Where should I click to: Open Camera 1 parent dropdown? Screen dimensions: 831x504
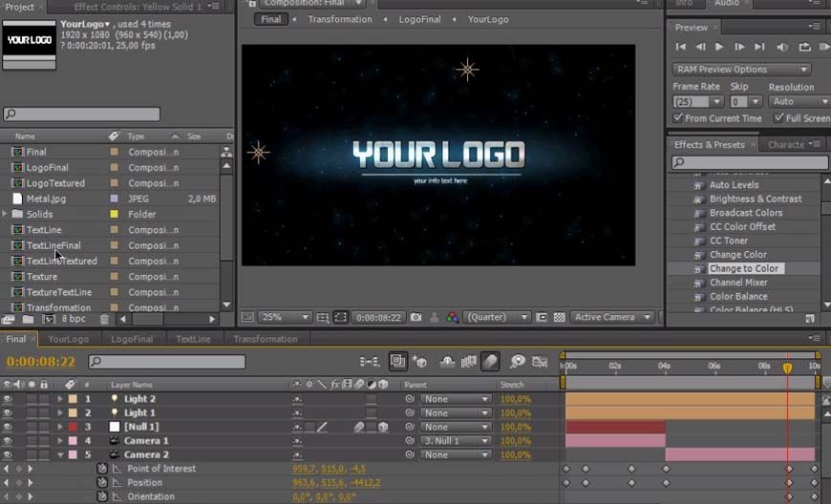456,440
